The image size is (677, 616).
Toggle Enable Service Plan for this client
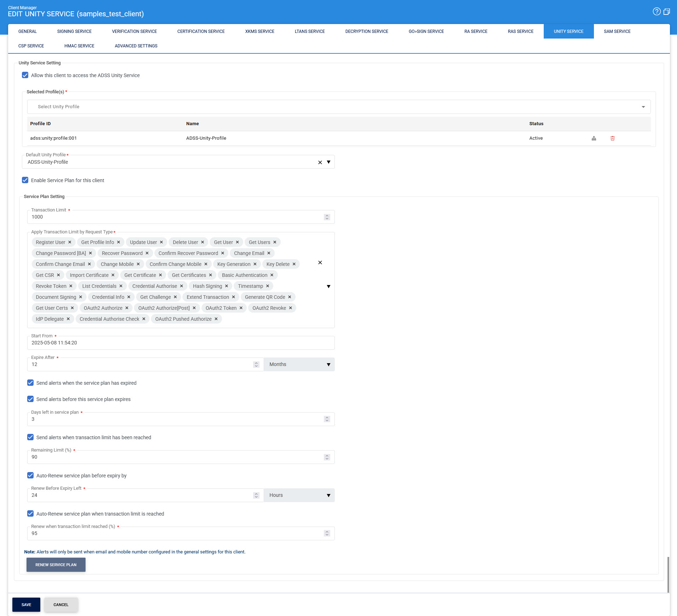pyautogui.click(x=25, y=180)
